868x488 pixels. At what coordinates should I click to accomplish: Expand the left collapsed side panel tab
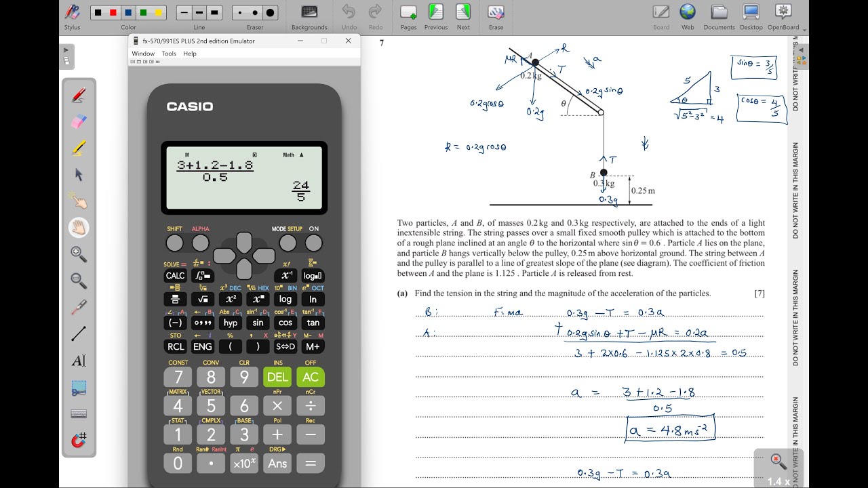(x=66, y=57)
